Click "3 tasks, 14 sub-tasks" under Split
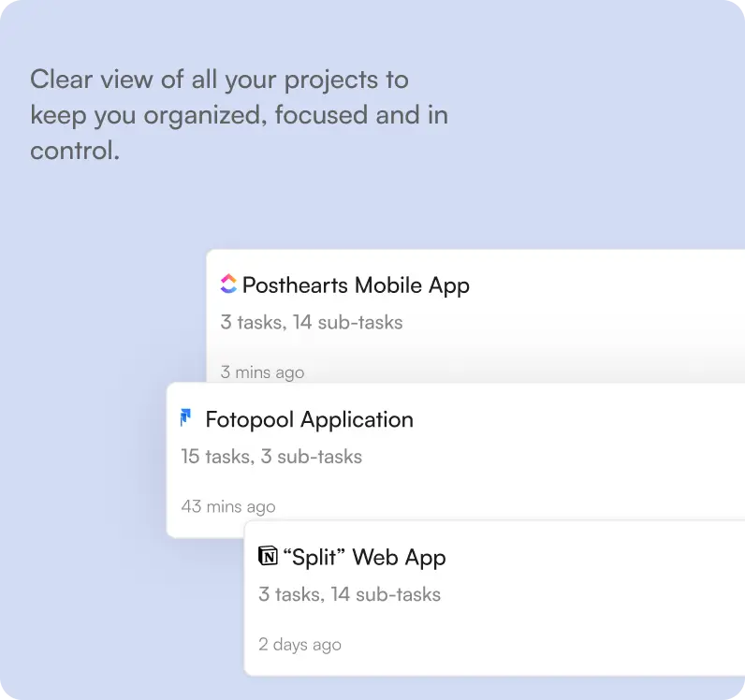This screenshot has height=700, width=745. click(x=349, y=594)
